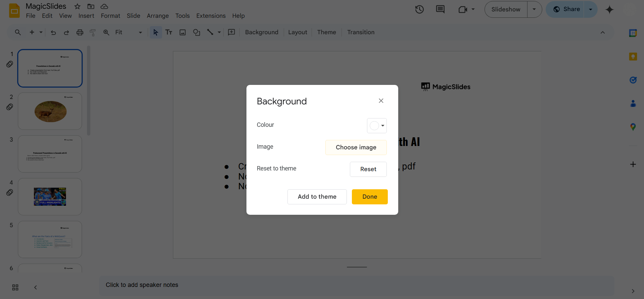Click the add comment icon
The width and height of the screenshot is (644, 299).
pos(231,32)
